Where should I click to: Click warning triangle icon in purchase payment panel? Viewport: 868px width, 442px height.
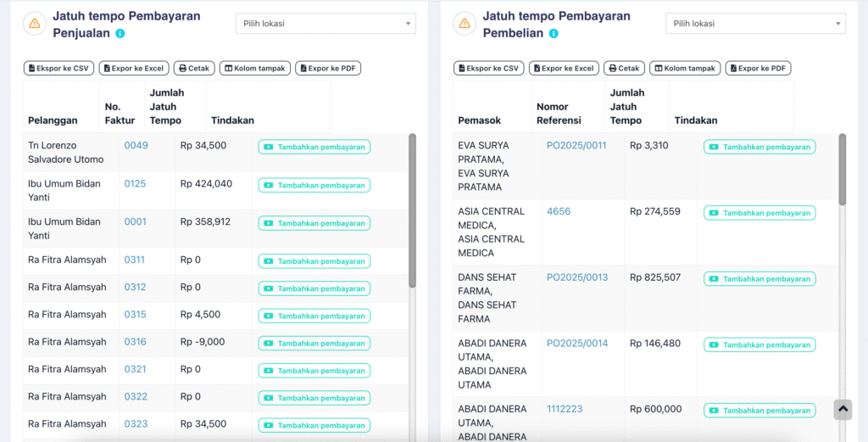465,24
